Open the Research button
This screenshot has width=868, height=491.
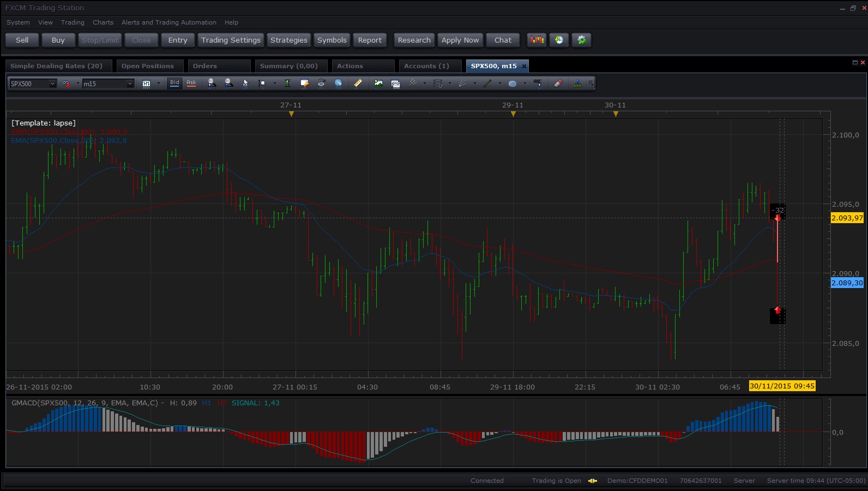tap(414, 40)
